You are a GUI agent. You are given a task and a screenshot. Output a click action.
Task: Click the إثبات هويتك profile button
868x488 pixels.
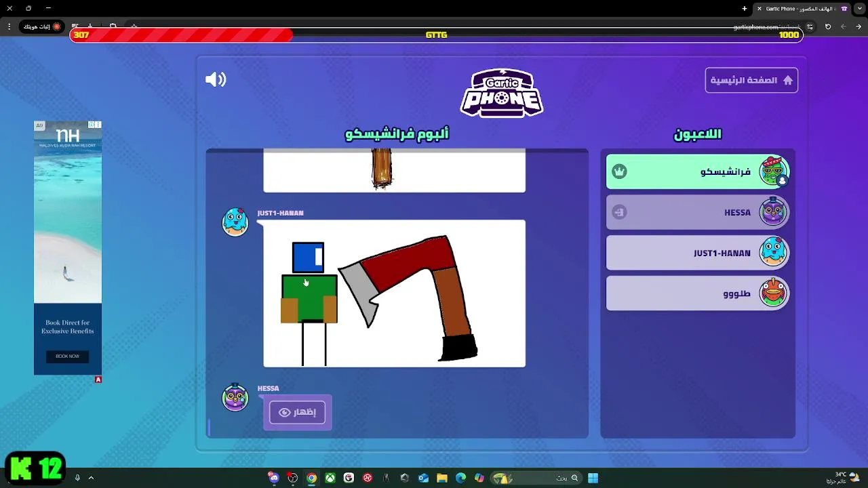click(x=41, y=26)
